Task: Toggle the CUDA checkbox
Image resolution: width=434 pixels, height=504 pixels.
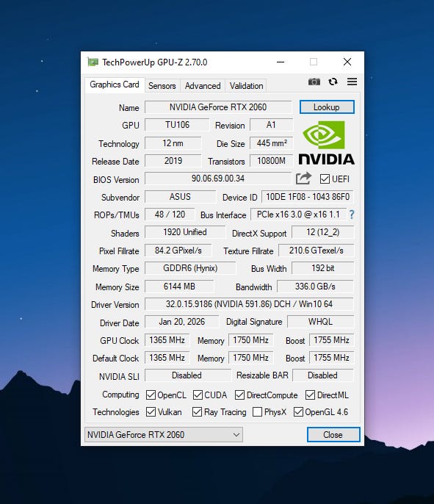Action: click(198, 395)
